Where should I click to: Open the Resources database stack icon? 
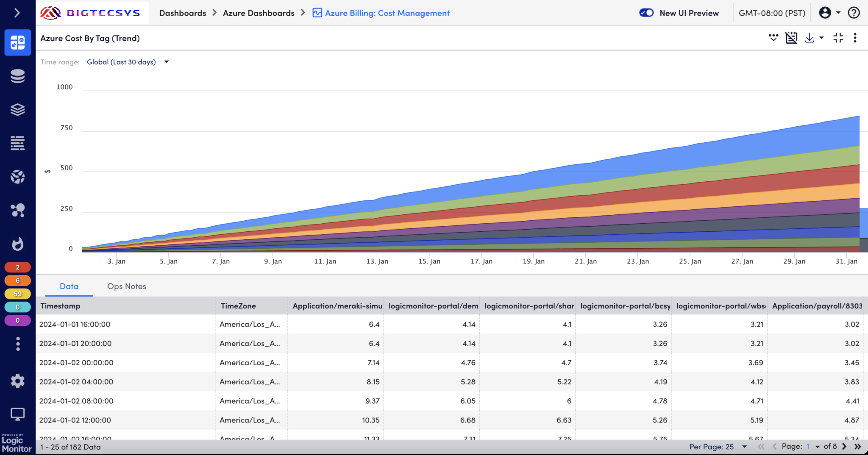17,76
